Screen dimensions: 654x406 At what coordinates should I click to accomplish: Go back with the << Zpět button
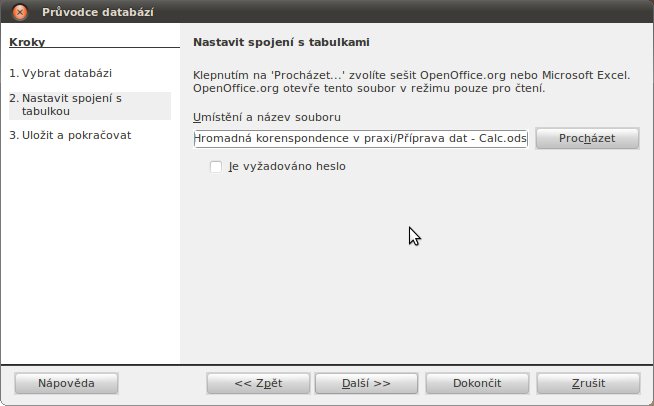click(258, 383)
